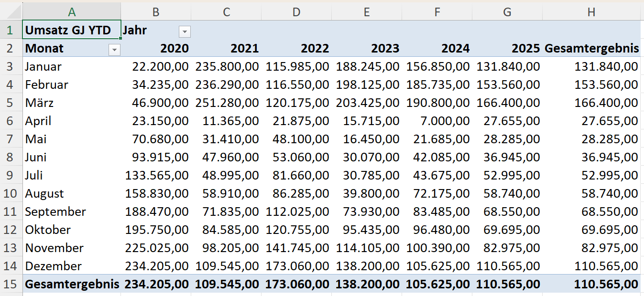Select the 2025 year column label
The image size is (644, 296).
point(525,49)
